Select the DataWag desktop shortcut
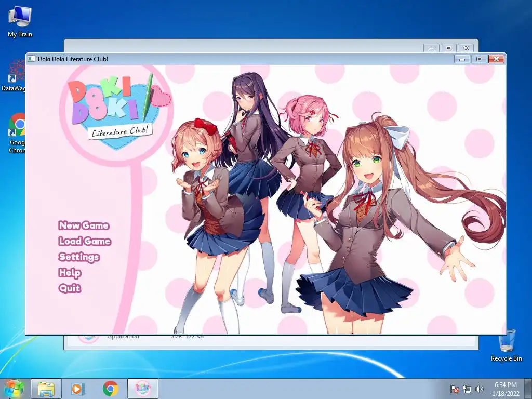Image resolution: width=532 pixels, height=399 pixels. tap(14, 75)
